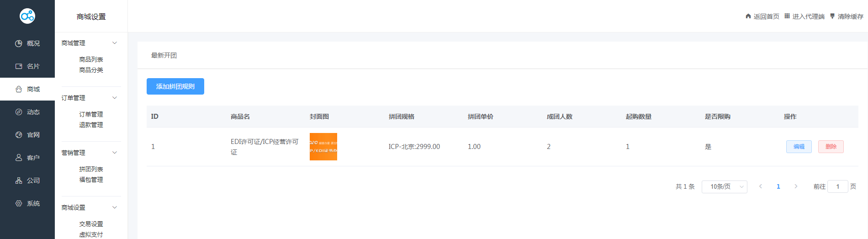Open 交易设置 menu item
Image resolution: width=868 pixels, height=239 pixels.
pyautogui.click(x=91, y=224)
